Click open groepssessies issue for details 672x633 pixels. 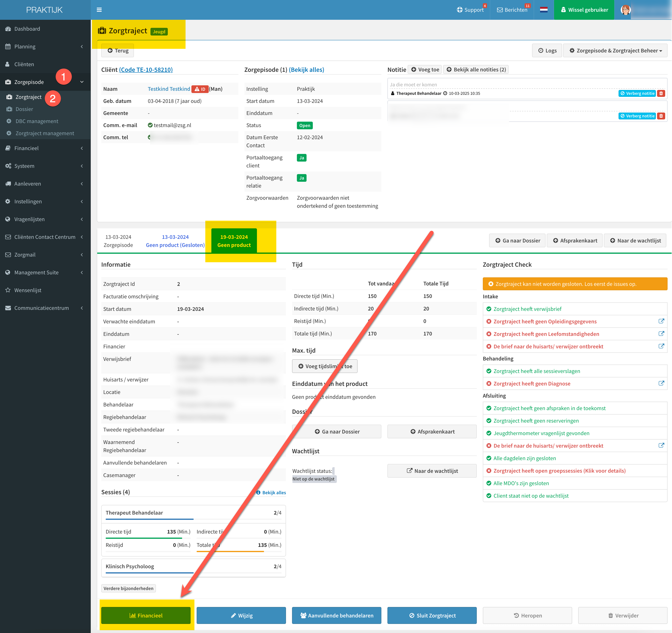pos(559,471)
